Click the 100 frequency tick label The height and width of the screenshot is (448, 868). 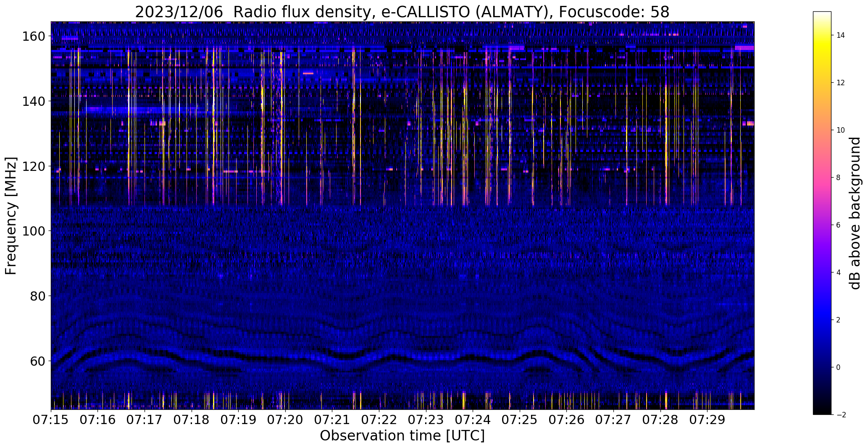[x=34, y=231]
